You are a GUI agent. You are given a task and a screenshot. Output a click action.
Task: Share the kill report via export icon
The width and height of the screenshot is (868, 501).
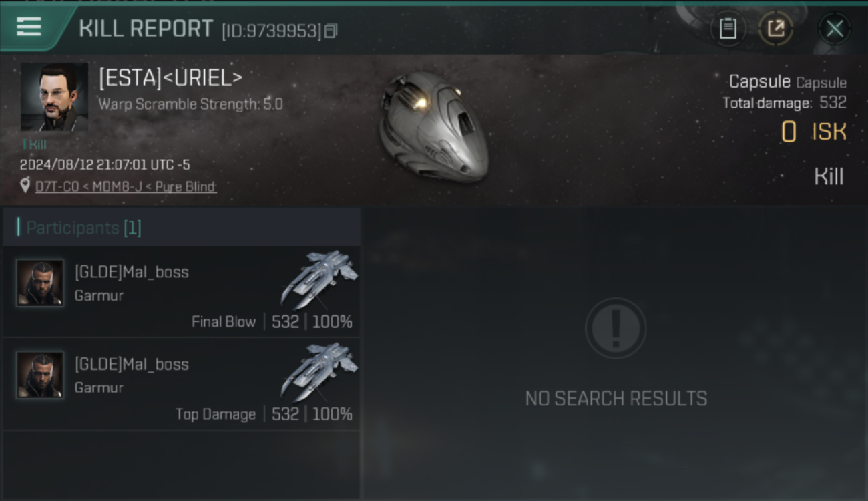pos(776,29)
